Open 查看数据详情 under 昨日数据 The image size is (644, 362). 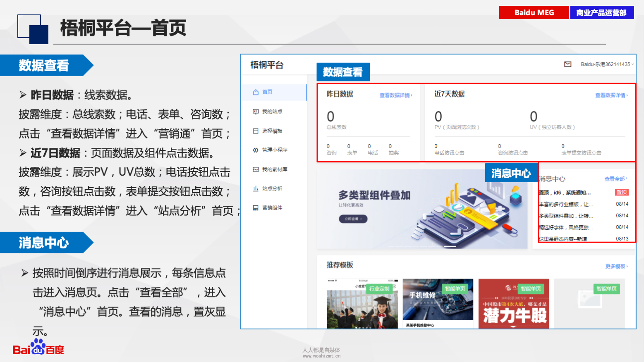tap(395, 95)
